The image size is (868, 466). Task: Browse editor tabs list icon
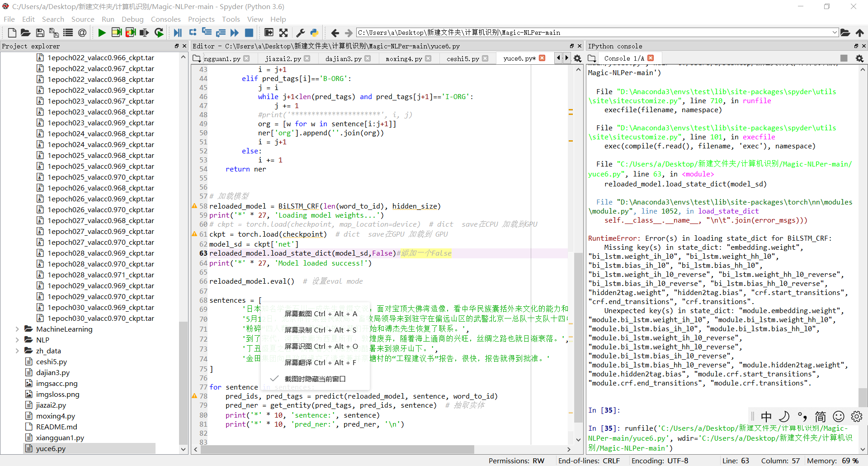tap(197, 58)
